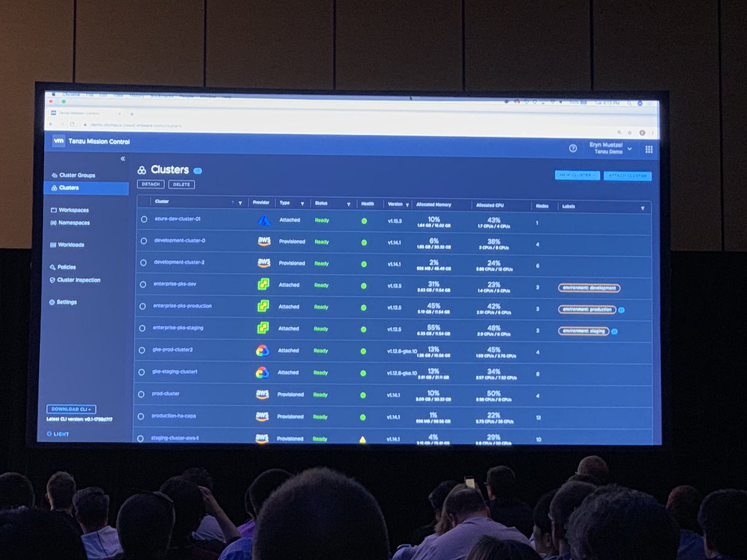Click the environment: staging label
Image resolution: width=747 pixels, height=560 pixels.
point(583,331)
